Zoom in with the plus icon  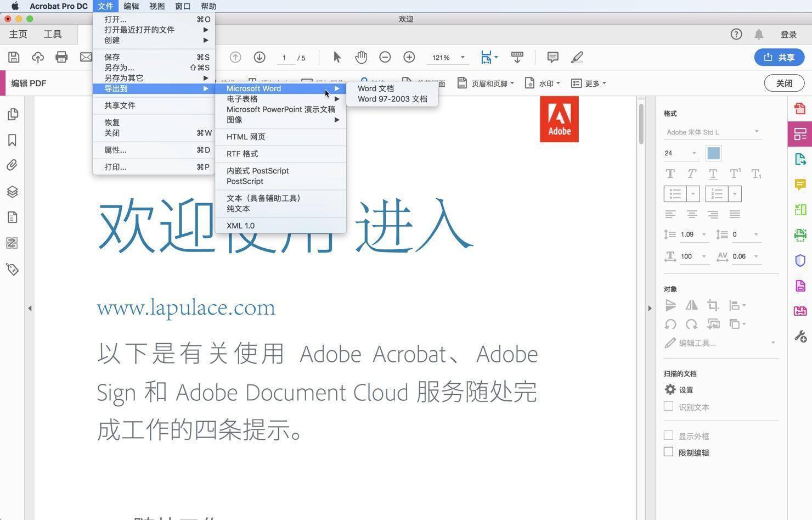pos(409,57)
